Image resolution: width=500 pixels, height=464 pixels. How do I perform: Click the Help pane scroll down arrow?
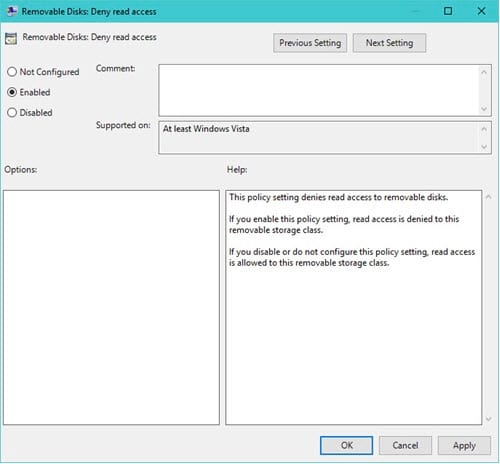click(489, 419)
